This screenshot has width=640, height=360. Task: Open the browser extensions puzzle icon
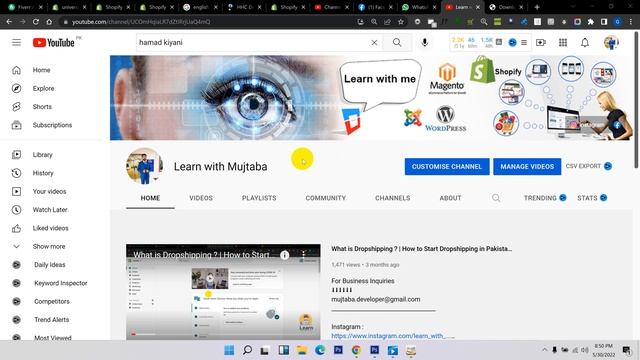coord(591,22)
